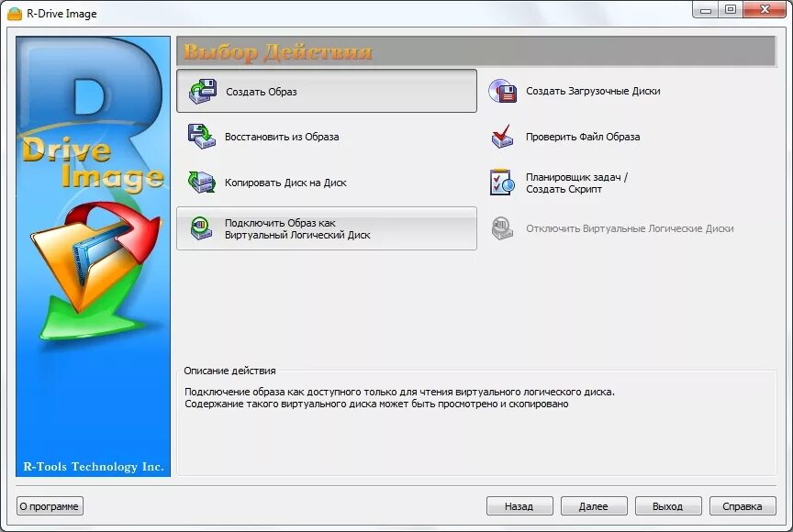The width and height of the screenshot is (793, 532).
Task: Click the Create Image disk icon
Action: [203, 92]
